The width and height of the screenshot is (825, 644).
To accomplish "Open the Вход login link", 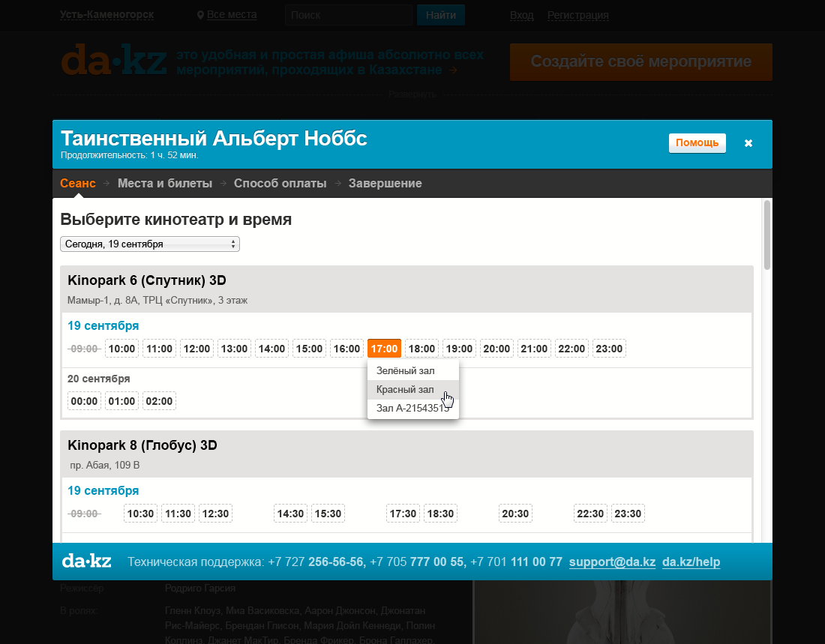I will point(522,15).
